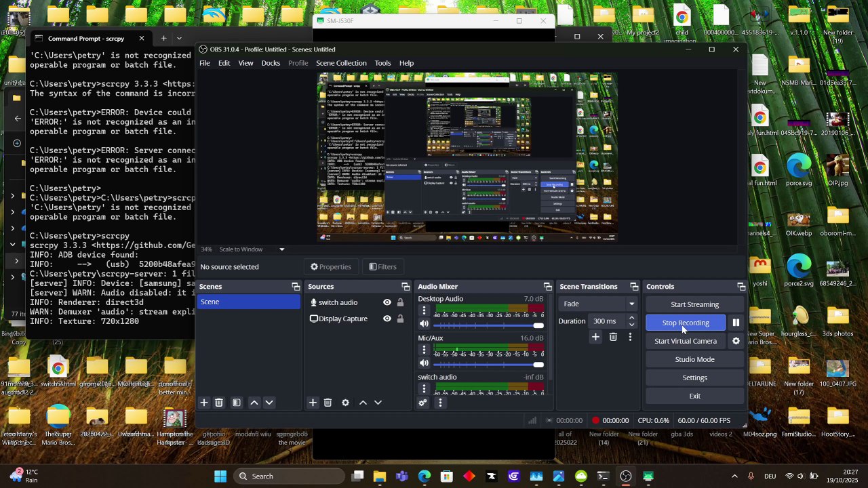This screenshot has height=488, width=868.
Task: Adjust the Mic/Aux volume slider
Action: click(x=488, y=365)
